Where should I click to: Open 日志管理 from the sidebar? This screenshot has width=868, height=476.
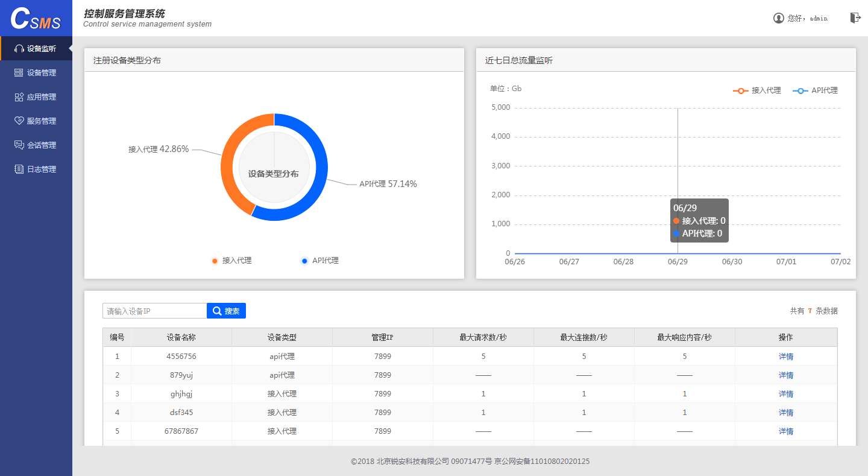pos(36,169)
